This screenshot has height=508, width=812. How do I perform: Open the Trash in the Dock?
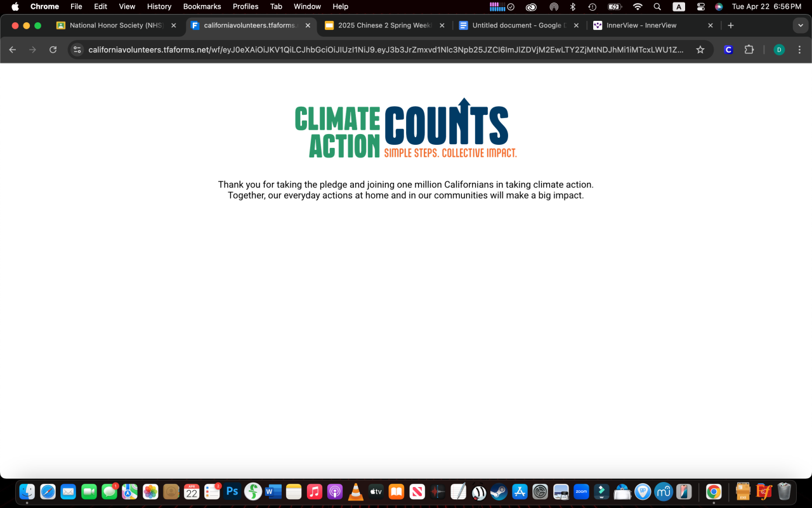coord(785,491)
